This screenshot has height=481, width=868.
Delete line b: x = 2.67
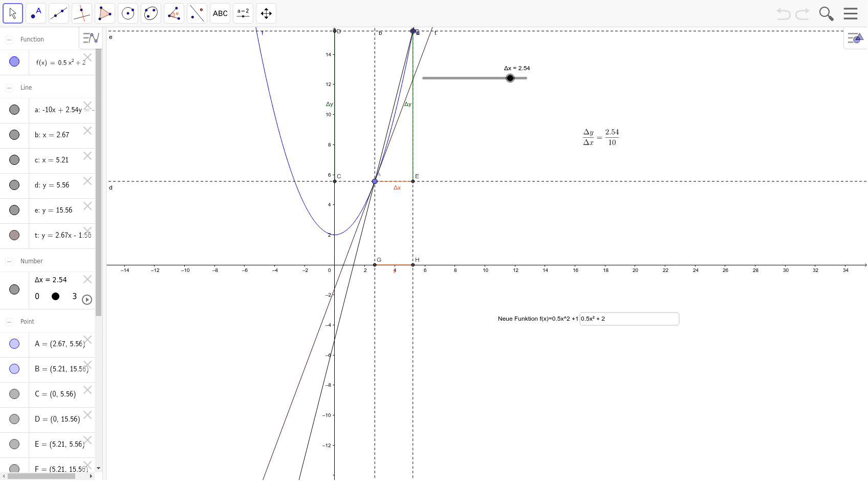tap(88, 131)
